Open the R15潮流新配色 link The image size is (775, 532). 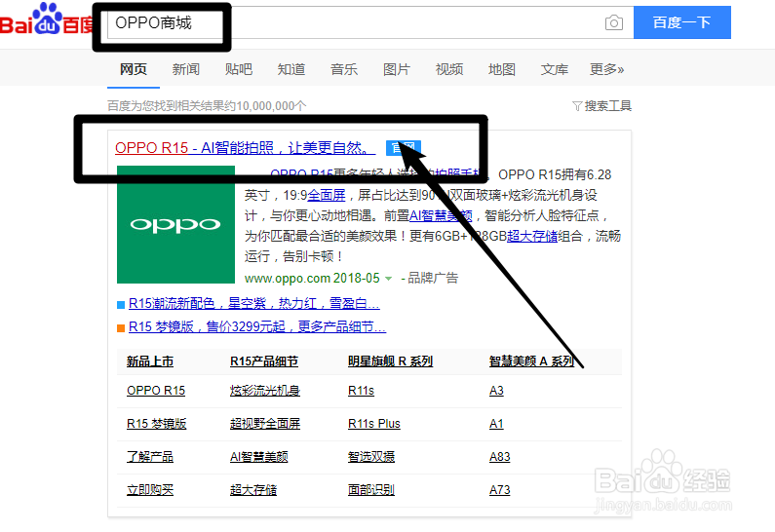coord(254,303)
